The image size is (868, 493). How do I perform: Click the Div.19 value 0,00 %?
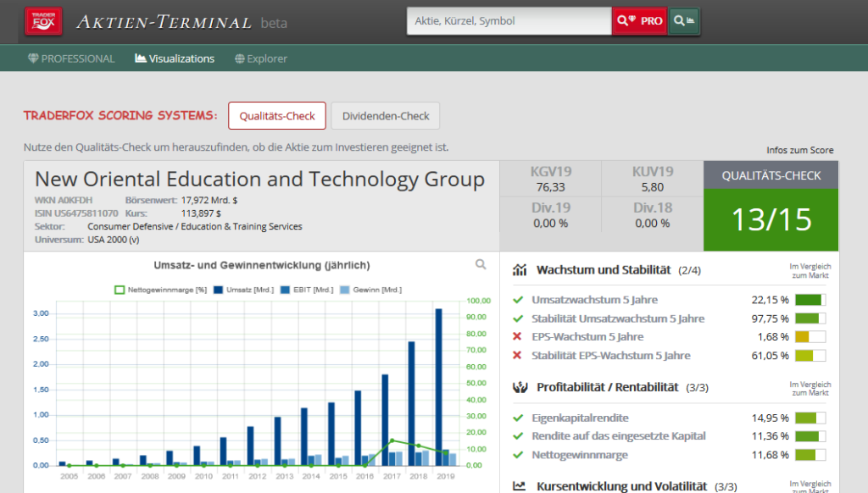point(550,224)
